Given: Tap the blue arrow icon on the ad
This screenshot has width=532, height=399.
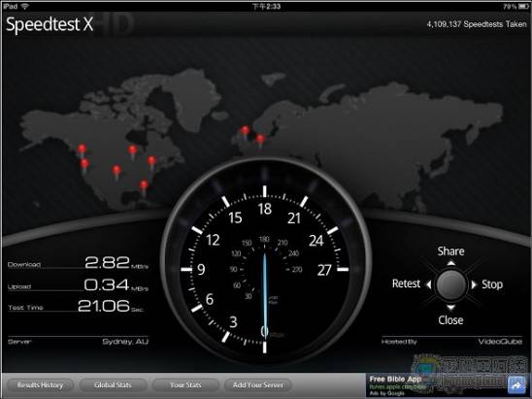Looking at the screenshot, I should pyautogui.click(x=516, y=385).
